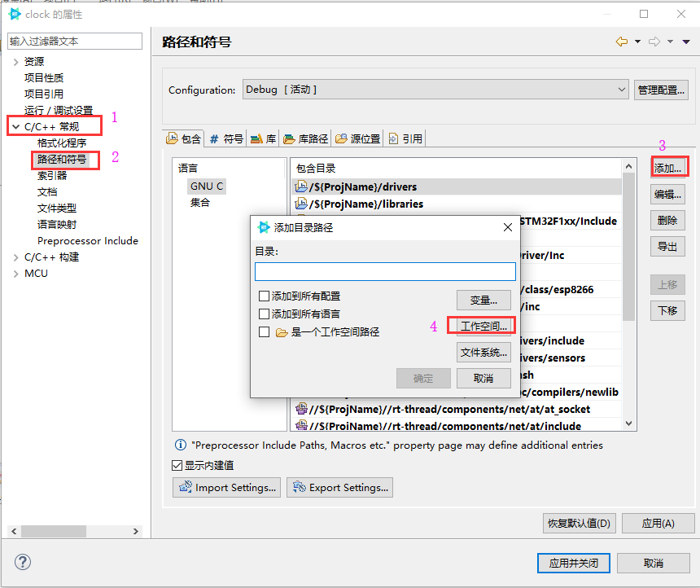Click the 下移 button
The width and height of the screenshot is (700, 588).
coord(668,310)
